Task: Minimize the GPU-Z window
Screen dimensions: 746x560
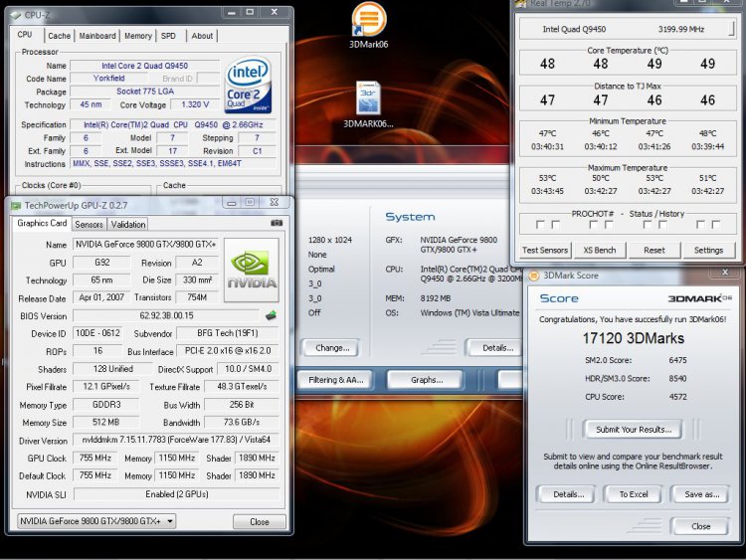Action: tap(231, 203)
